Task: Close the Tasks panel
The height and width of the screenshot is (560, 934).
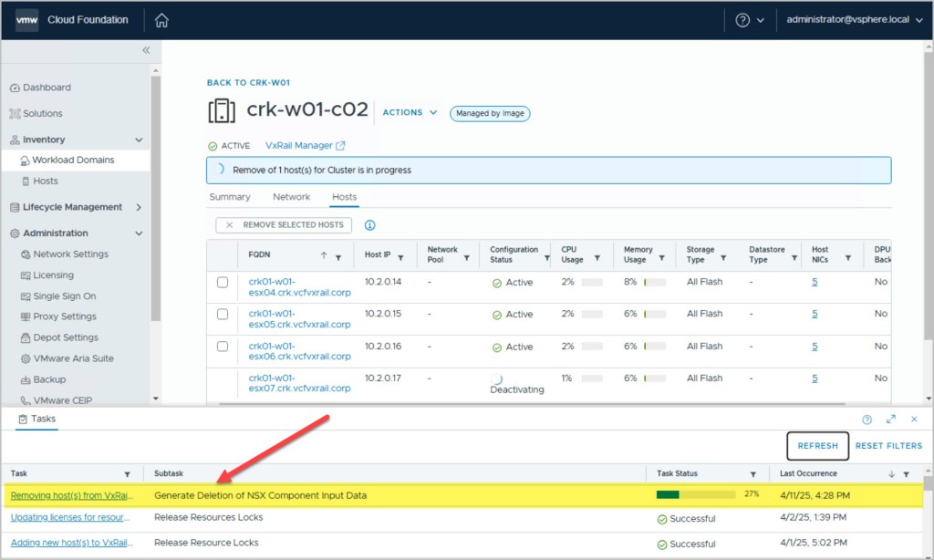Action: [914, 420]
